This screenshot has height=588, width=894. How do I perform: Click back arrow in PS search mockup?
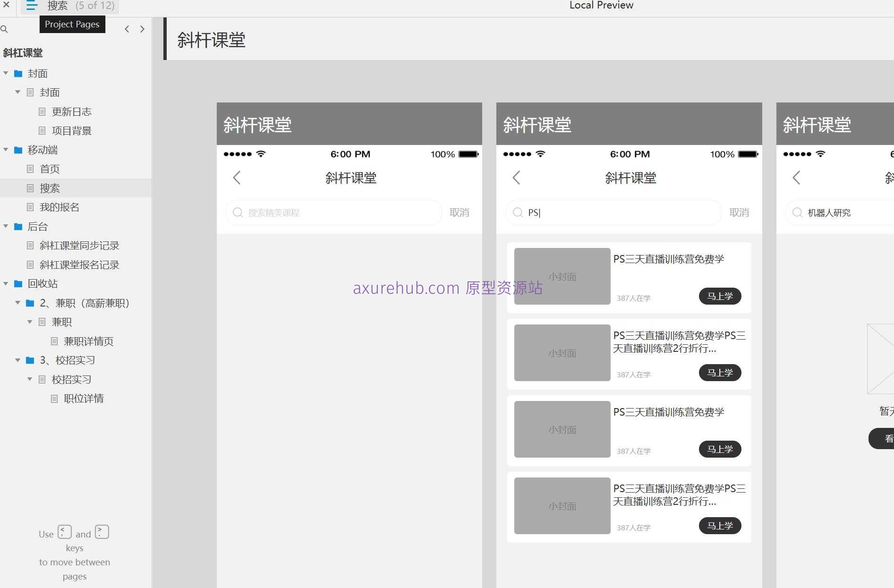517,178
